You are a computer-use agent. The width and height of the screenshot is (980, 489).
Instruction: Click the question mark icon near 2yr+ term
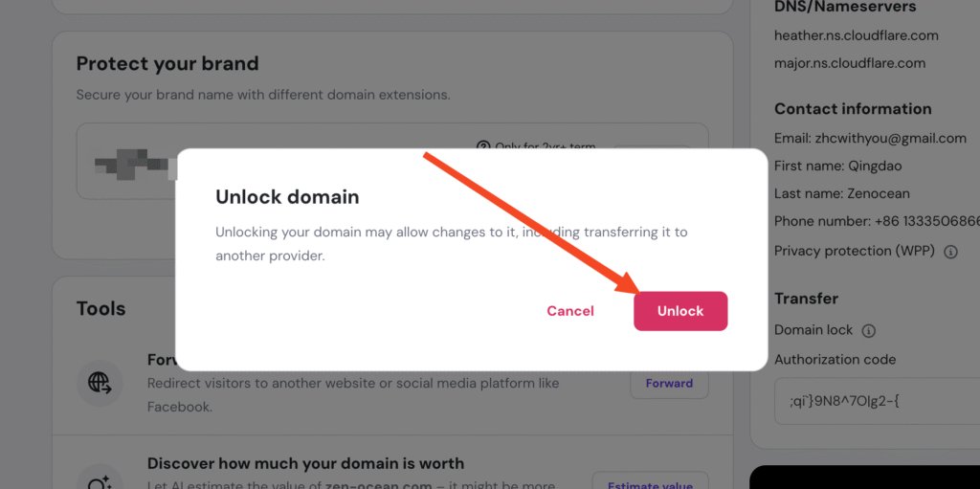[483, 147]
